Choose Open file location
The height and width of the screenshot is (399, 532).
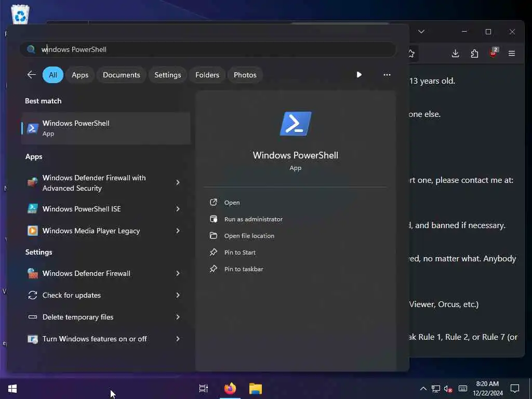249,236
